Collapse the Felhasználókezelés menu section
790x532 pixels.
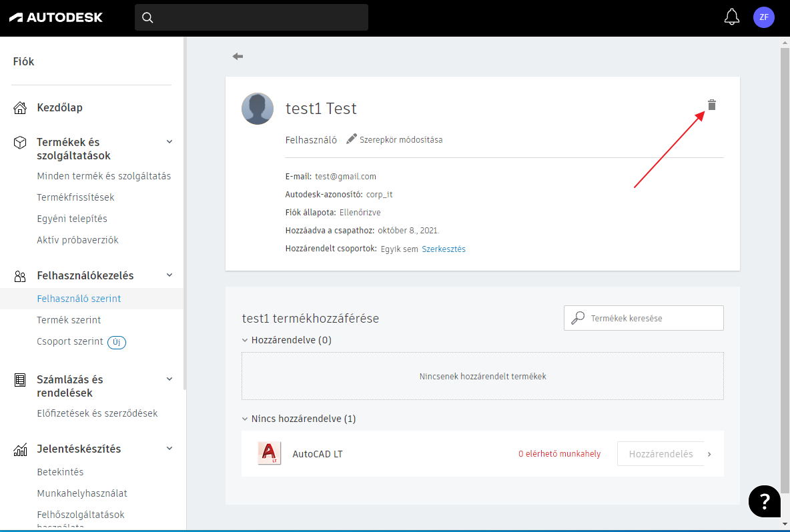point(169,275)
